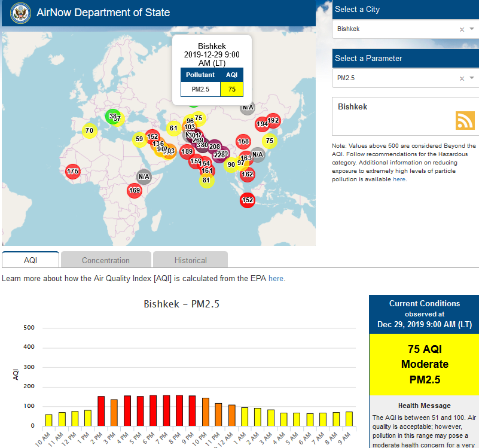Click the red 175 AQI map marker
The image size is (479, 448).
click(x=73, y=172)
